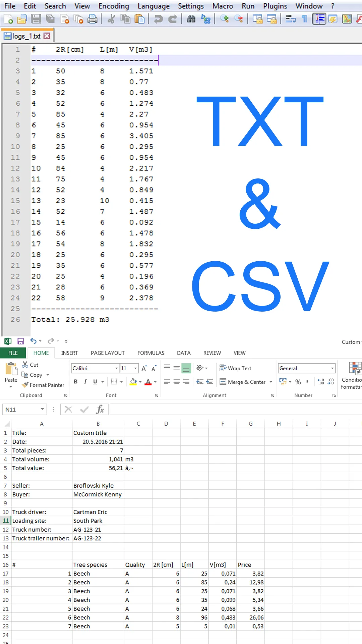The height and width of the screenshot is (644, 362).
Task: Toggle Italic formatting in Excel
Action: pyautogui.click(x=85, y=382)
